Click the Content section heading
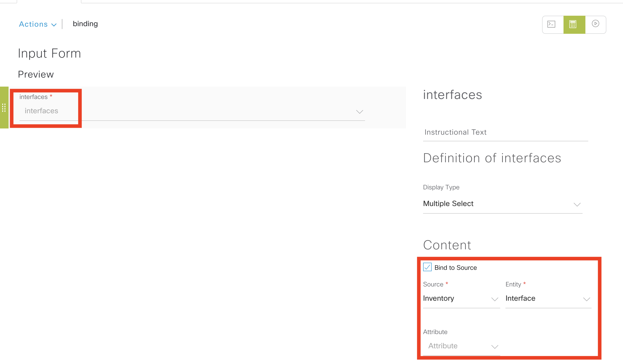Screen dimensions: 623x364 point(447,245)
